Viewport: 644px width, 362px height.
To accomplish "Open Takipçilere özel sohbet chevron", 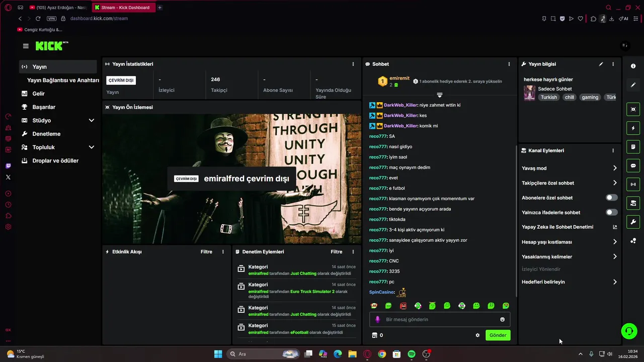I will [x=615, y=183].
